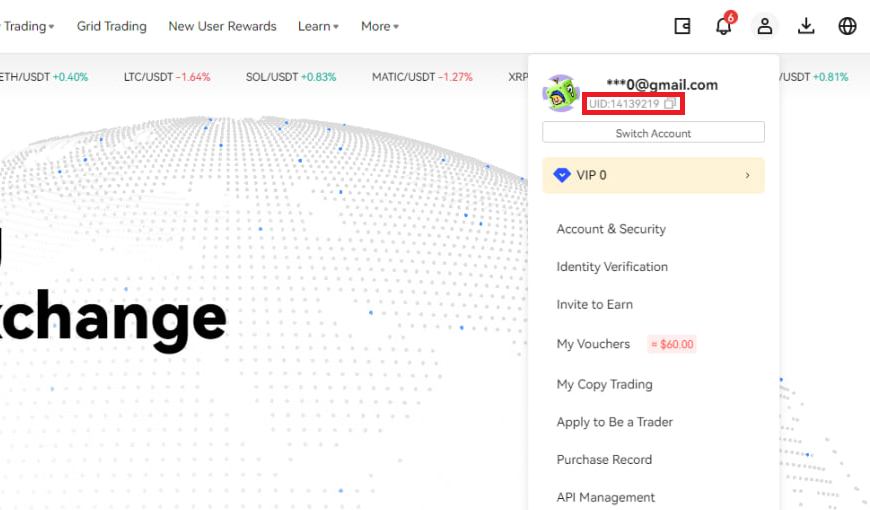Screen dimensions: 870x510
Task: Open the globe language selector
Action: click(x=847, y=26)
